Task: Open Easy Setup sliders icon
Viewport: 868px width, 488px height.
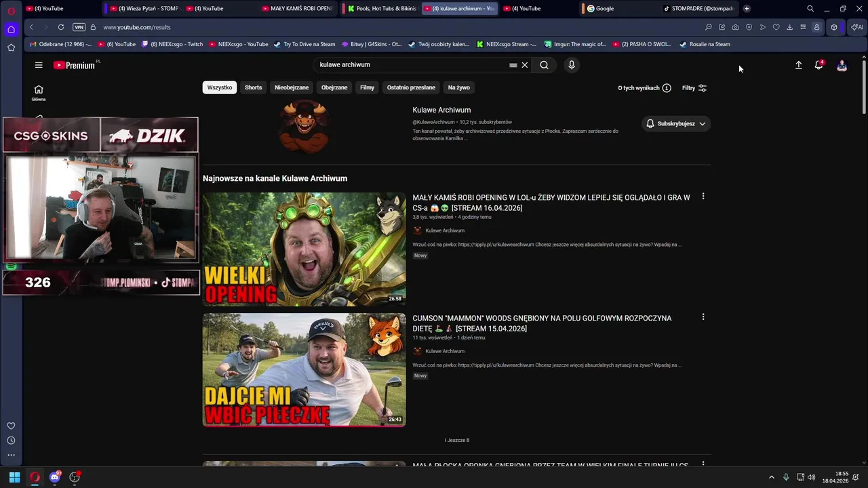Action: tap(804, 27)
